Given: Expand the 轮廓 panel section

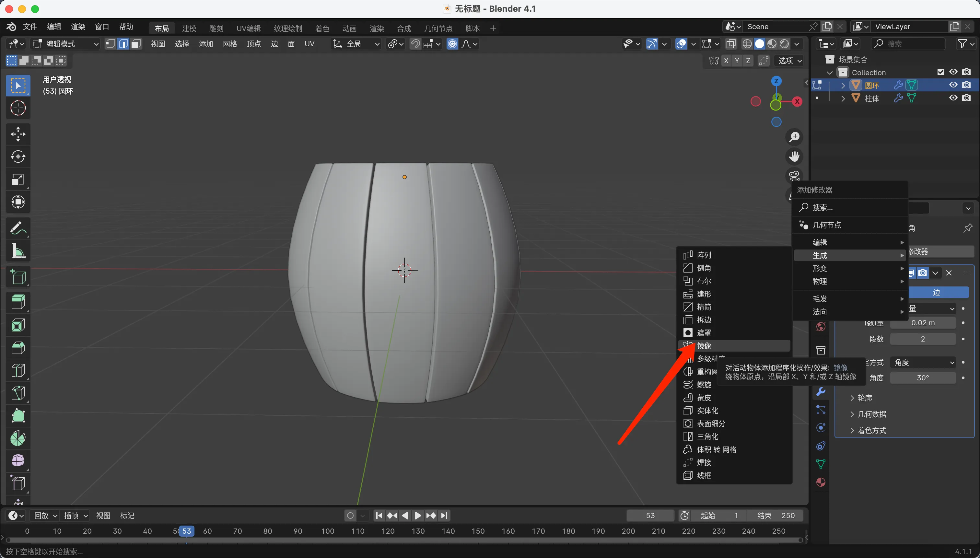Looking at the screenshot, I should click(864, 398).
